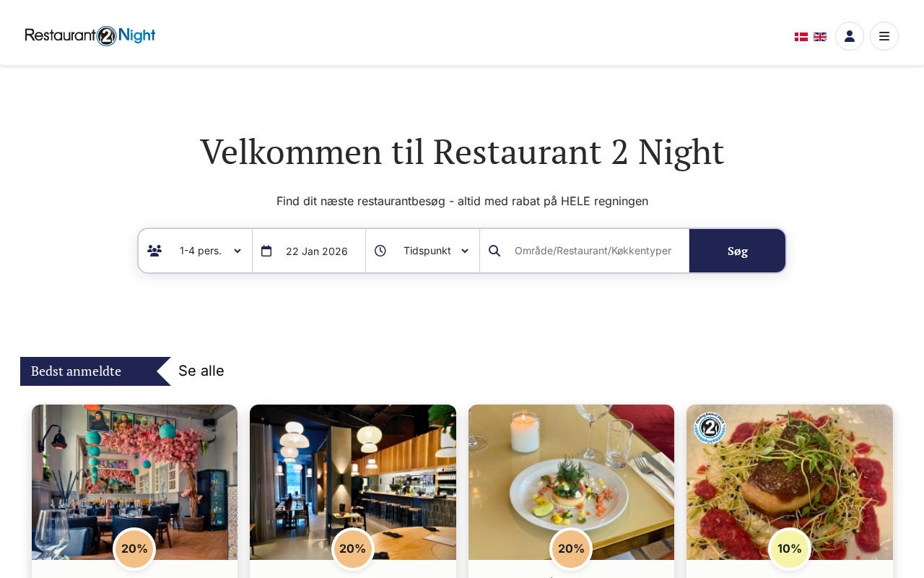The width and height of the screenshot is (924, 578).
Task: Open the hamburger menu
Action: [884, 36]
